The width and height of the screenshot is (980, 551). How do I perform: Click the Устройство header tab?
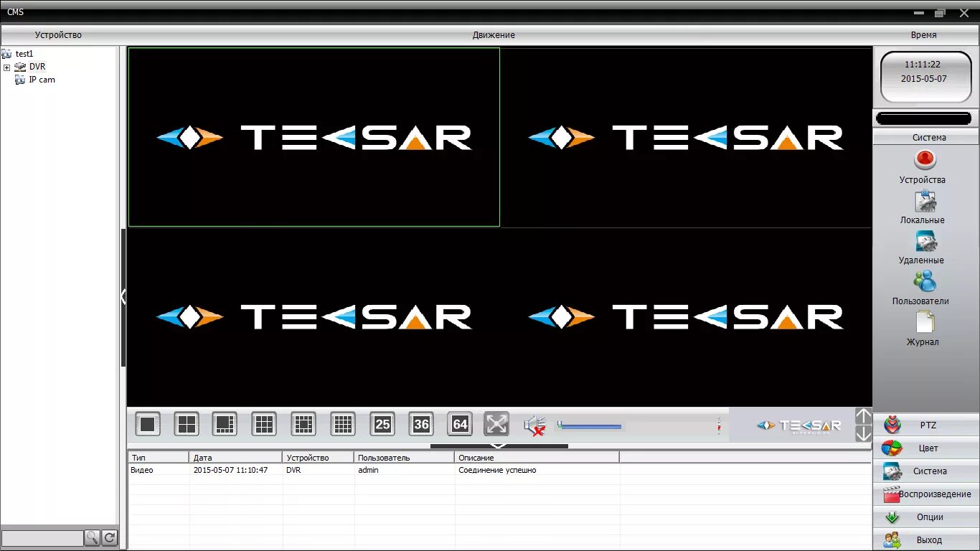coord(59,35)
